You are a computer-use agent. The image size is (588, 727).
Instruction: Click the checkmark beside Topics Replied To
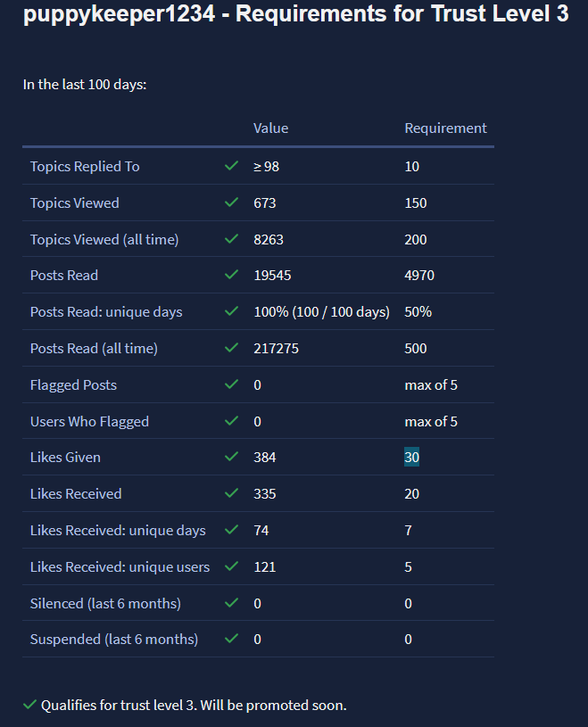tap(232, 166)
